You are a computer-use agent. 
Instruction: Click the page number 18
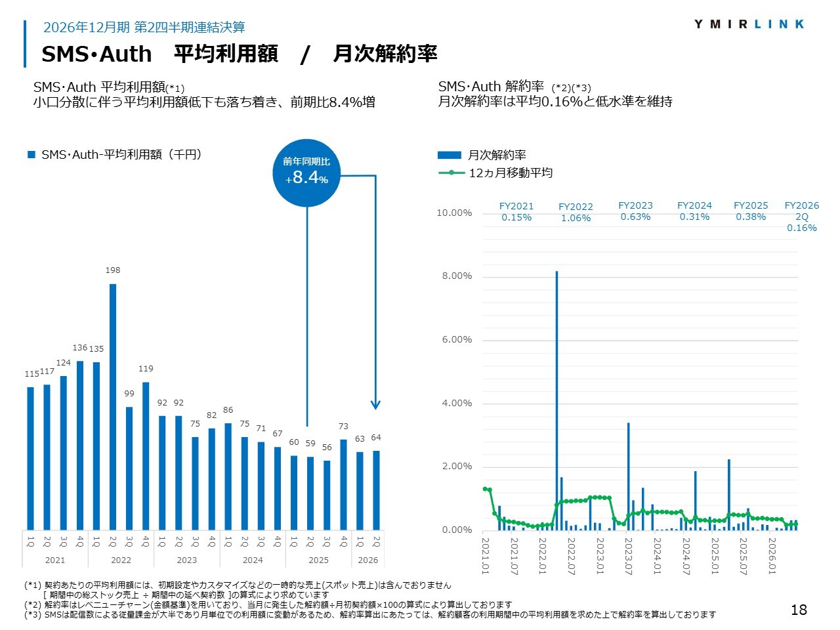(x=799, y=610)
